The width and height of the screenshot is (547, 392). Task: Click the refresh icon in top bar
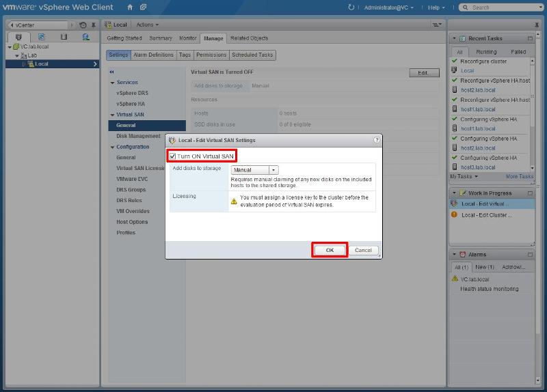(351, 7)
